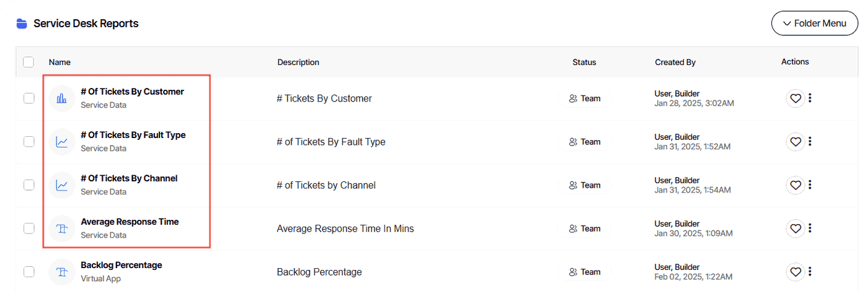
Task: Click the line chart icon for Tickets By Channel
Action: [62, 185]
